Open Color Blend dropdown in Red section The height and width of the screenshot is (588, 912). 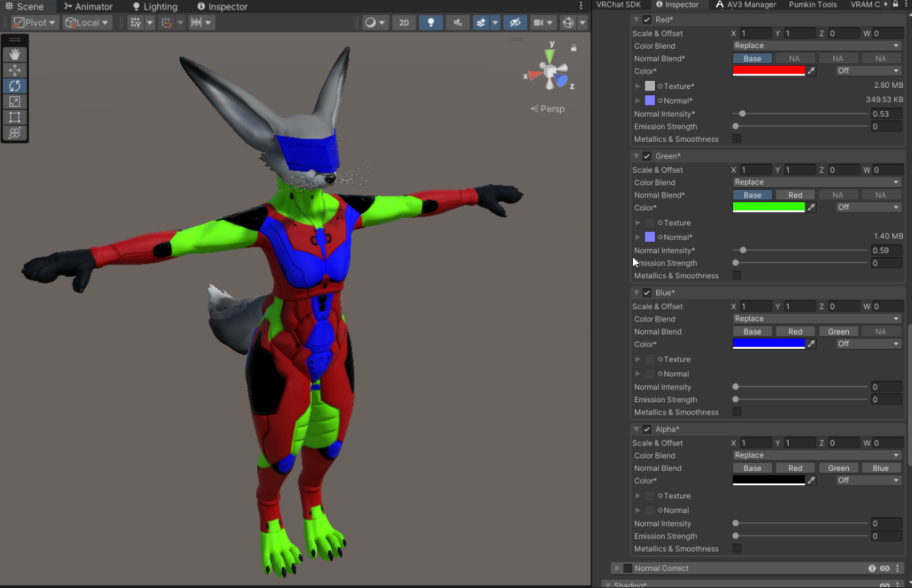pos(817,46)
